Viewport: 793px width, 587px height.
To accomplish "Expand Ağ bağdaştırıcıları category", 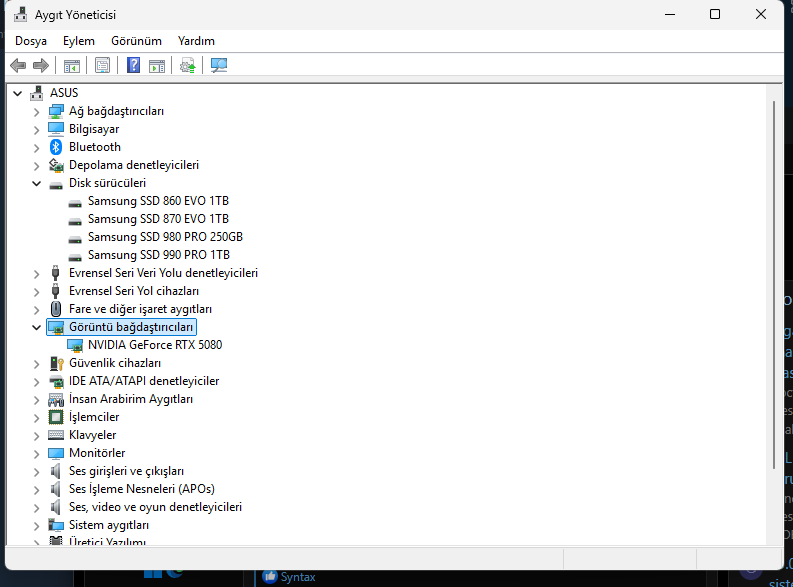I will [x=36, y=112].
